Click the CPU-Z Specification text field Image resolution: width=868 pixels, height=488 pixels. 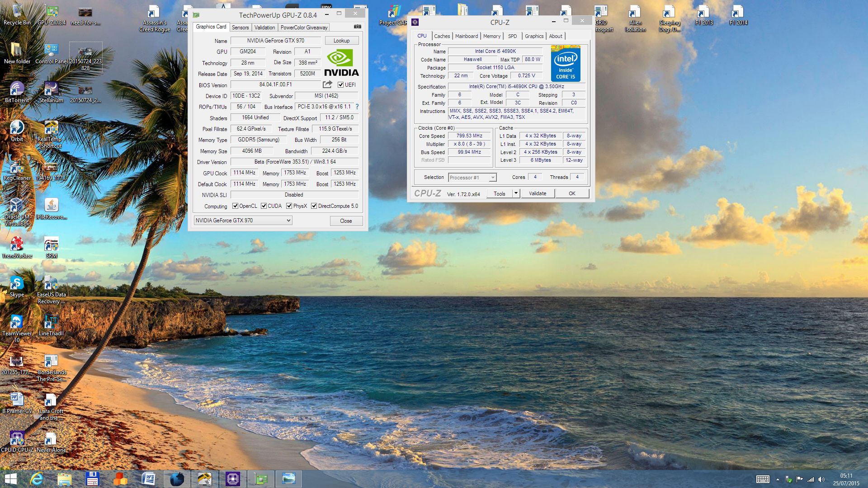pos(516,86)
